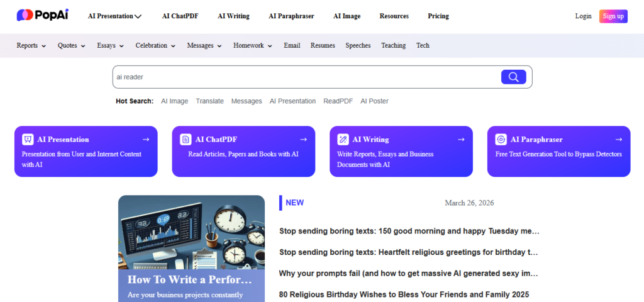The width and height of the screenshot is (644, 302).
Task: Open article about happy Tuesday messages
Action: pyautogui.click(x=409, y=231)
